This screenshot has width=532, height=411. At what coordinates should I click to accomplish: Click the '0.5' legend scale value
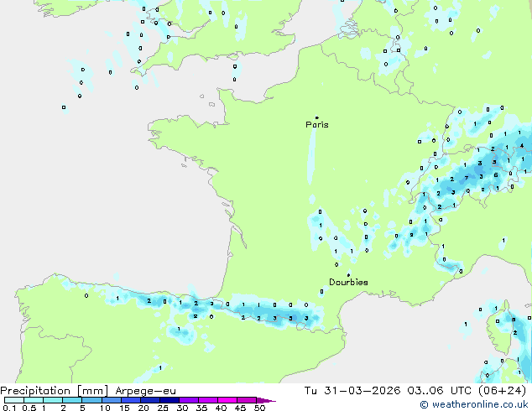click(29, 408)
